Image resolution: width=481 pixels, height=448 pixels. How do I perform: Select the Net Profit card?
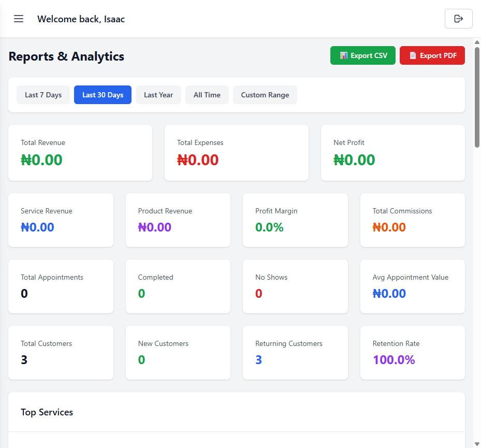click(392, 152)
